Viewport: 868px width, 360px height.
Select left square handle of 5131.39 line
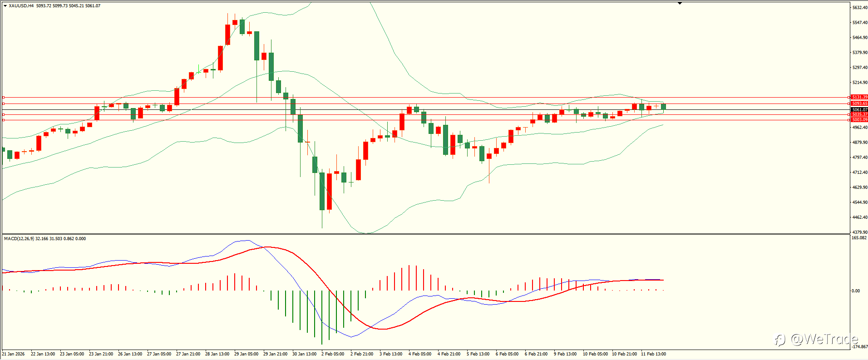coord(4,97)
